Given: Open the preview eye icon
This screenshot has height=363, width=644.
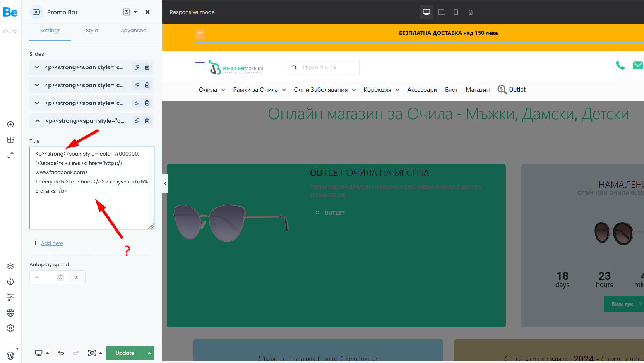Looking at the screenshot, I should tap(92, 353).
